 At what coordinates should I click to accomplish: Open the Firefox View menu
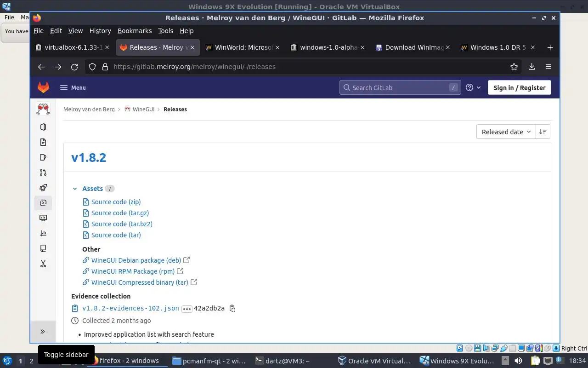click(75, 31)
